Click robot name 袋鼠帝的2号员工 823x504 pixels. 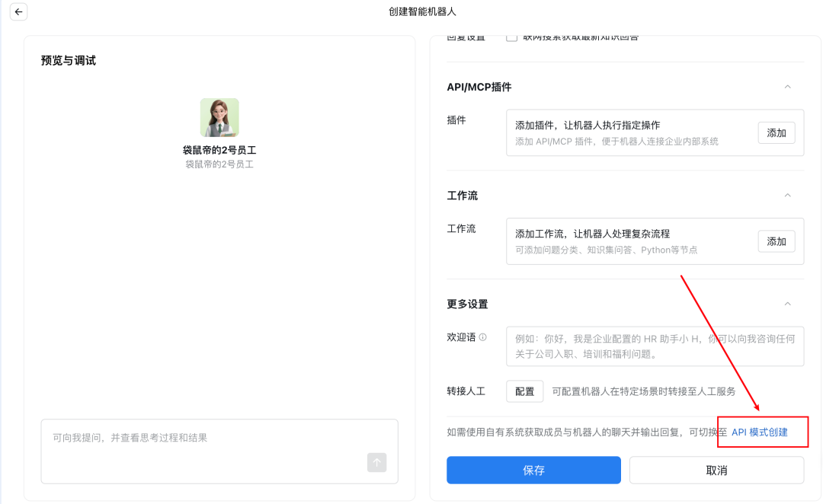(x=219, y=149)
